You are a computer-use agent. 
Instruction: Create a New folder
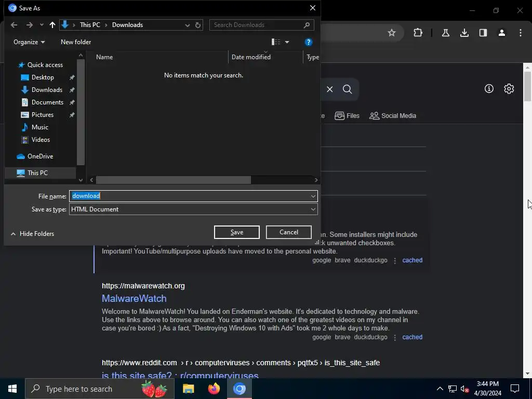76,42
